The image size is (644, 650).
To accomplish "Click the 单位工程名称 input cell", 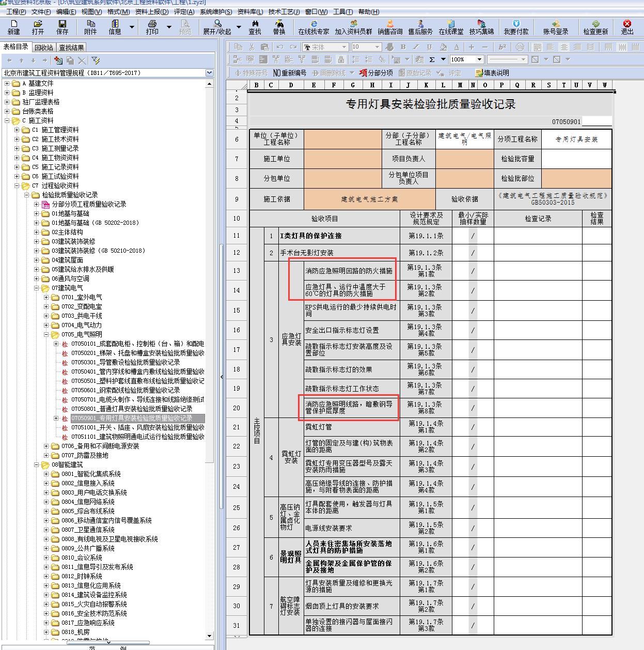I will 342,140.
